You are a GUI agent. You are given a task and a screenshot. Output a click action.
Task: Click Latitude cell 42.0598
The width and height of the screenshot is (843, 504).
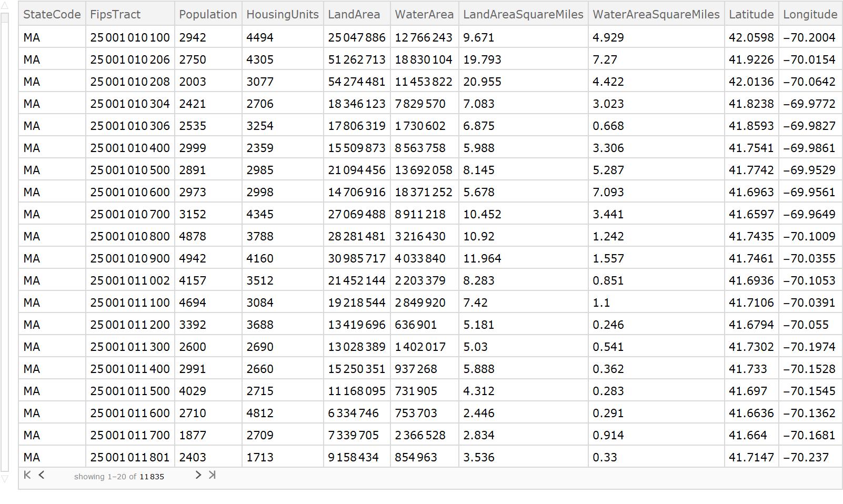click(x=751, y=37)
